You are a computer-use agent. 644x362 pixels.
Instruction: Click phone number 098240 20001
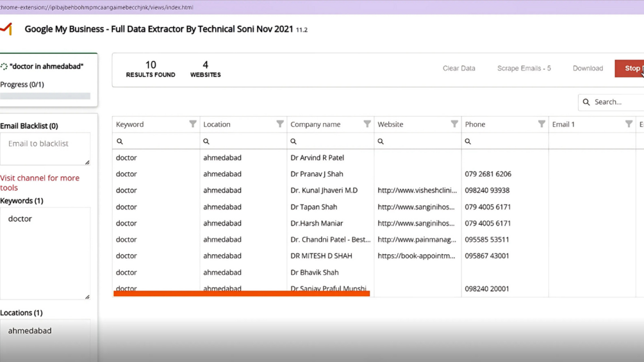(487, 288)
